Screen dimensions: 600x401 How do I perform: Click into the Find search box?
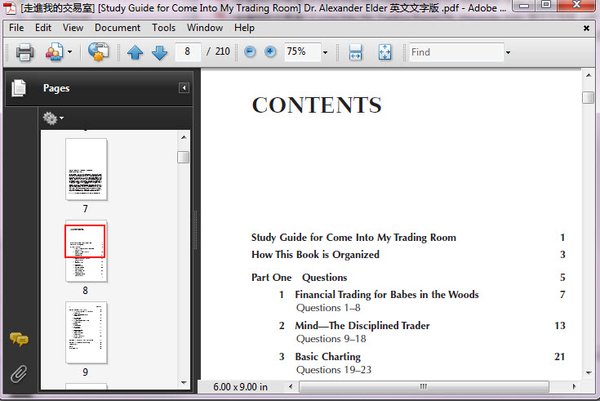pos(456,52)
